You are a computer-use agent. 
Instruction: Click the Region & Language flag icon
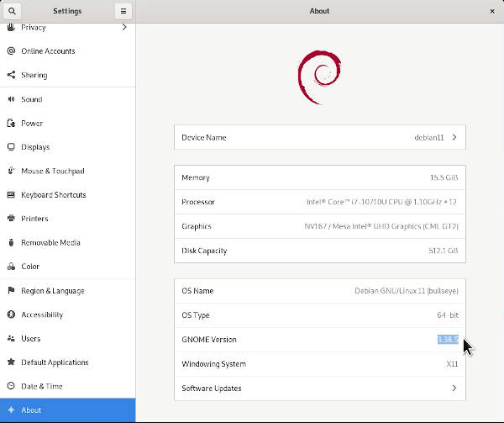click(11, 290)
